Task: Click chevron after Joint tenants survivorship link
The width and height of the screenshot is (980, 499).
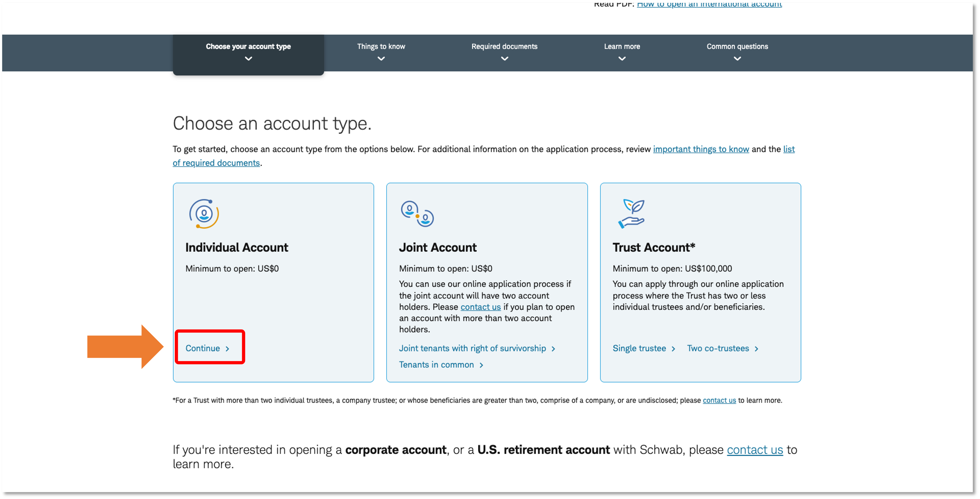Action: 553,349
